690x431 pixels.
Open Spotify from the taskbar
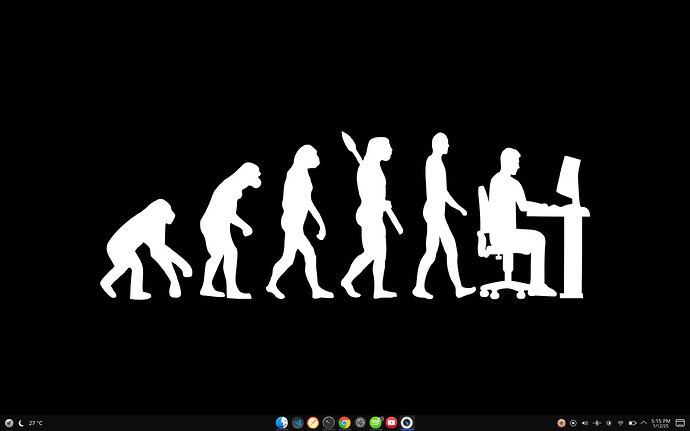click(375, 423)
